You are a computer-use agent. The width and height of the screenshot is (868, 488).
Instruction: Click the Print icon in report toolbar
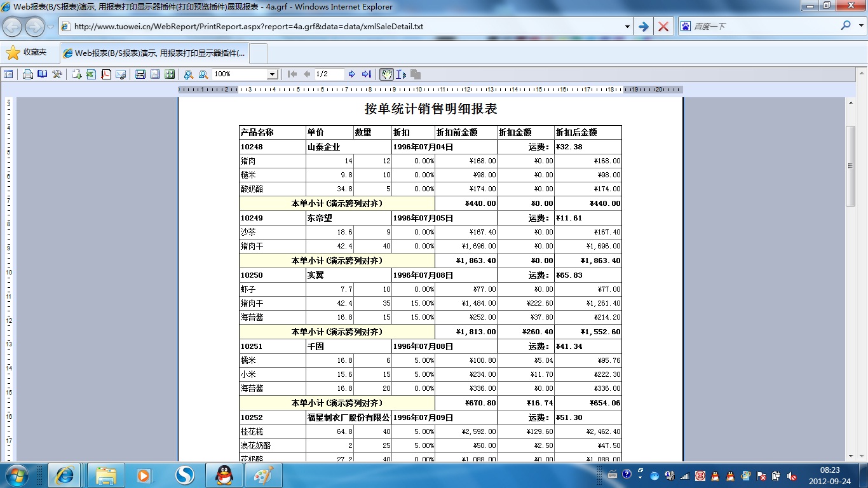pos(28,74)
